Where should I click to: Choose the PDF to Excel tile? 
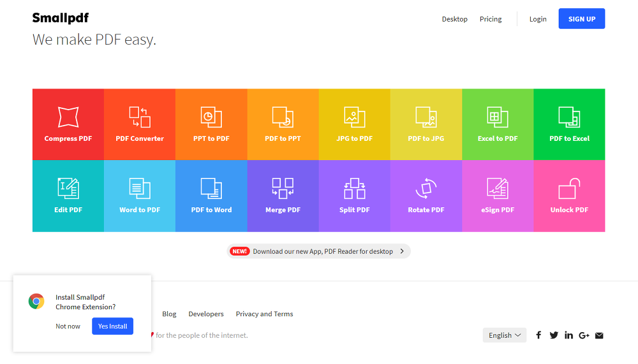(x=569, y=124)
